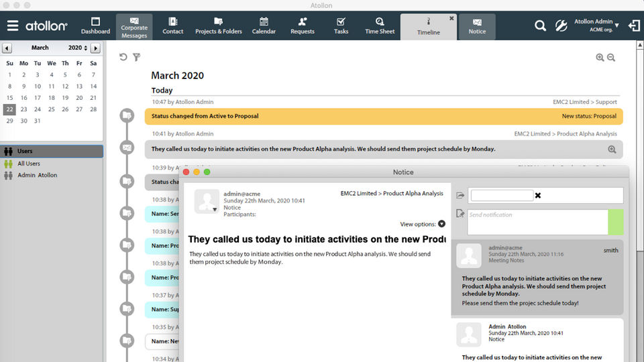Click admin@acme avatar in reply
Image resolution: width=644 pixels, height=362 pixels.
tap(469, 255)
